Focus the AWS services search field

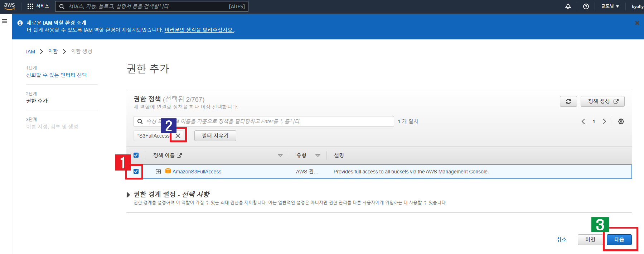pyautogui.click(x=152, y=6)
